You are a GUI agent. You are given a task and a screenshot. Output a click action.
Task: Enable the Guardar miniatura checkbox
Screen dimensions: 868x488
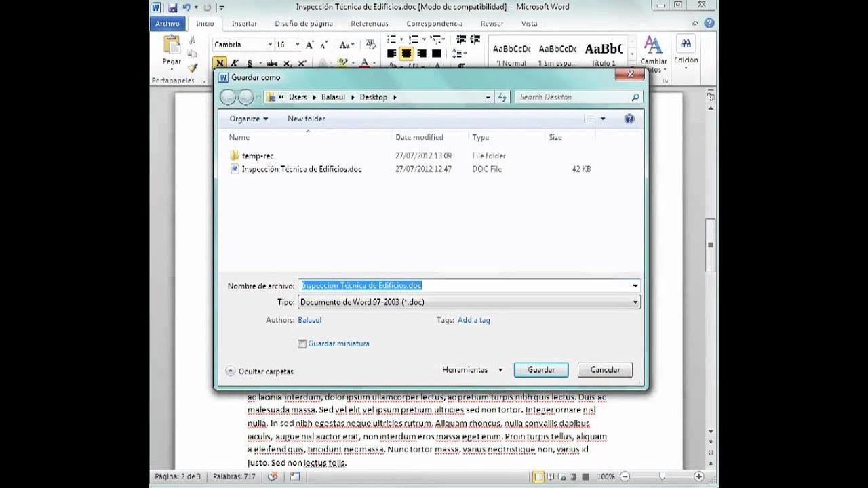click(302, 344)
